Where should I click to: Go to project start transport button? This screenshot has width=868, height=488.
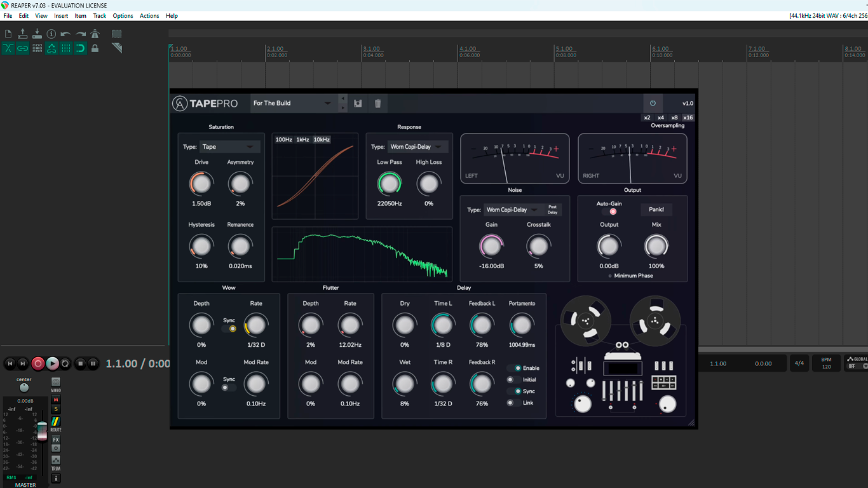pyautogui.click(x=10, y=363)
